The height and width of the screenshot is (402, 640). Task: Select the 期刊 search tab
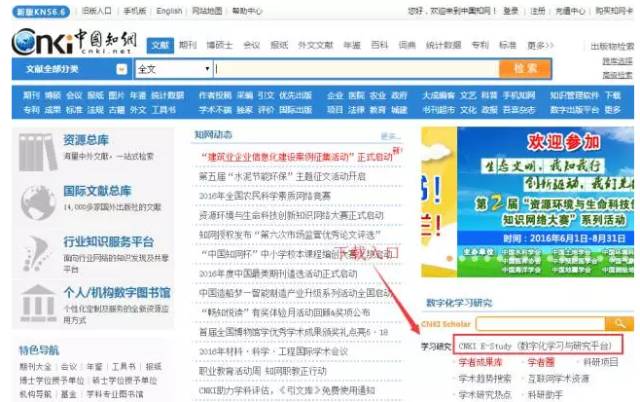pyautogui.click(x=188, y=45)
